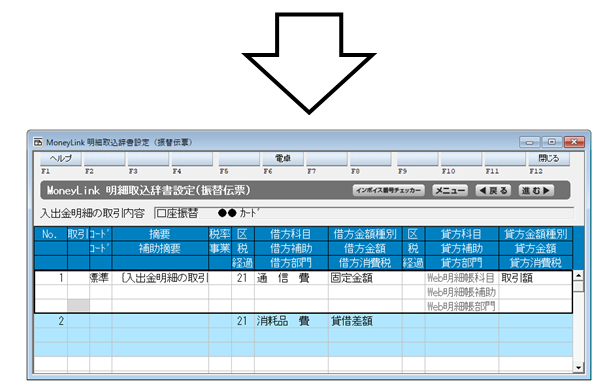Click the gray shaded cell in row 1
This screenshot has height=389, width=602.
[x=78, y=306]
